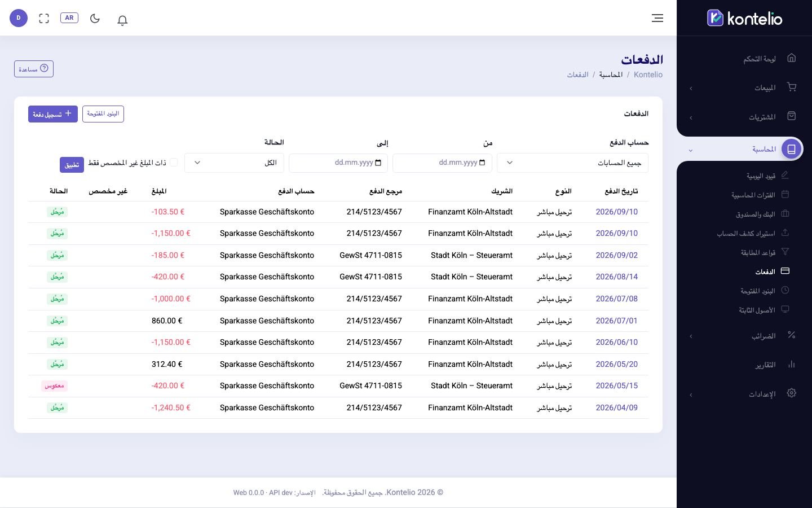Click البنود المفتوحة clock icon in sidebar
The image size is (812, 508).
click(785, 290)
